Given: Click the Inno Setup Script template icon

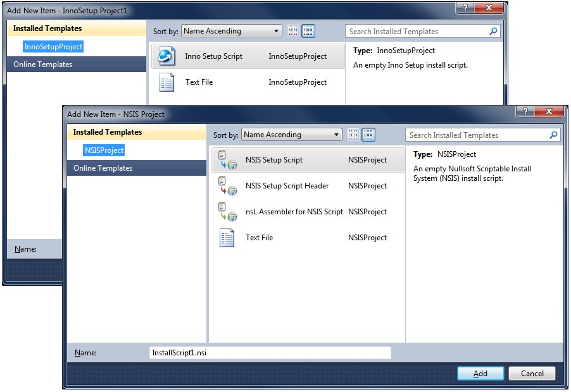Looking at the screenshot, I should 166,56.
